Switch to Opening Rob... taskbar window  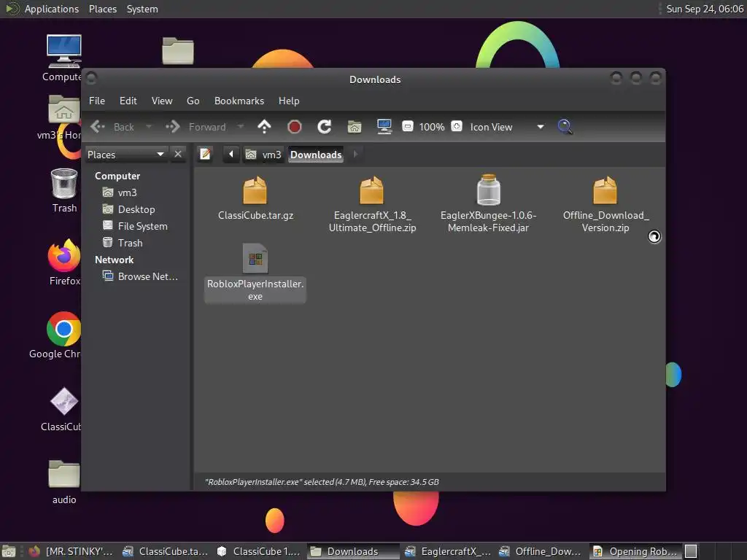pos(635,551)
